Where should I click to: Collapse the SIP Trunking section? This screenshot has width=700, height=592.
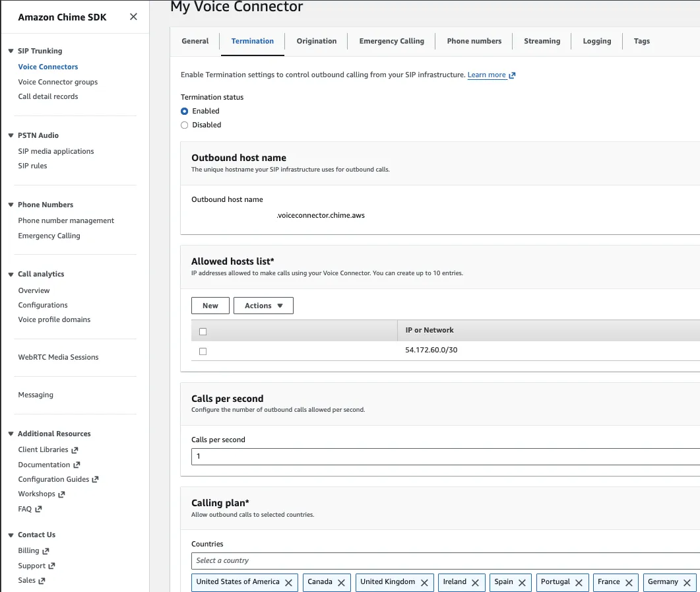click(x=11, y=51)
